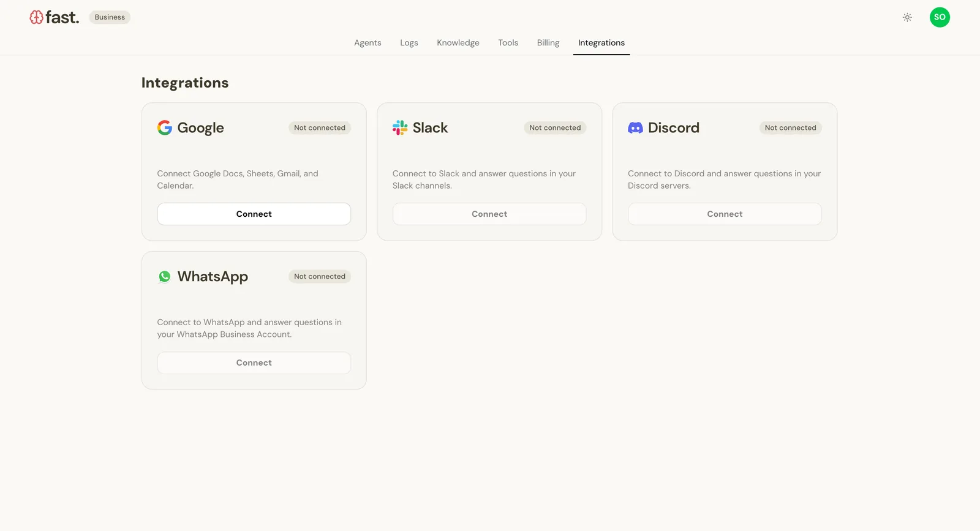980x531 pixels.
Task: Click Google's Not connected status badge
Action: (x=320, y=127)
